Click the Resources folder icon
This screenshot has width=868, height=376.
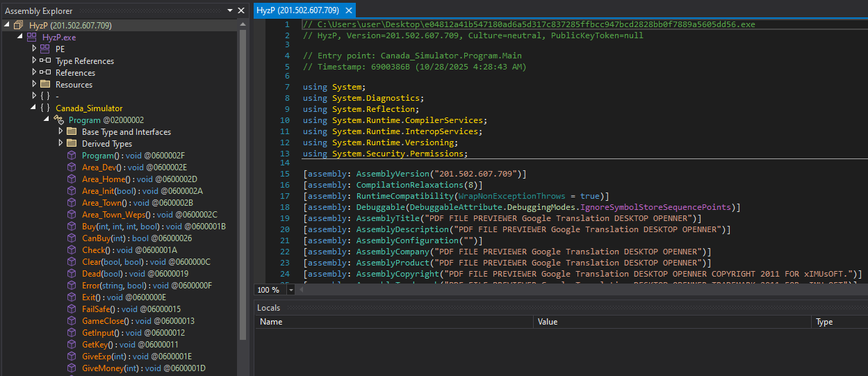coord(45,85)
